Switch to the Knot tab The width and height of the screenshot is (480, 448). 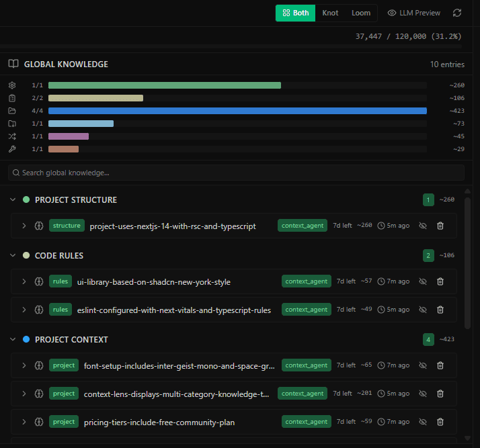coord(330,13)
